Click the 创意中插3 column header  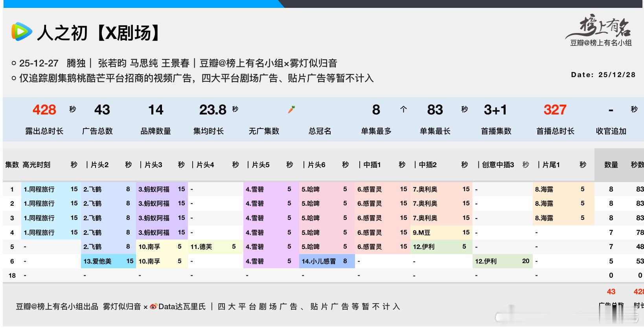[x=498, y=165]
